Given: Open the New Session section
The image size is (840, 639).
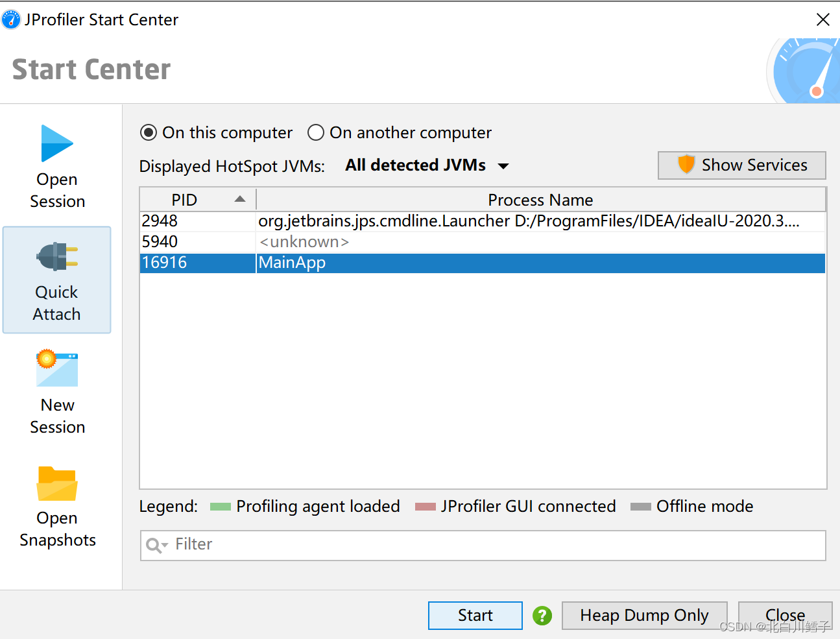Looking at the screenshot, I should (57, 393).
